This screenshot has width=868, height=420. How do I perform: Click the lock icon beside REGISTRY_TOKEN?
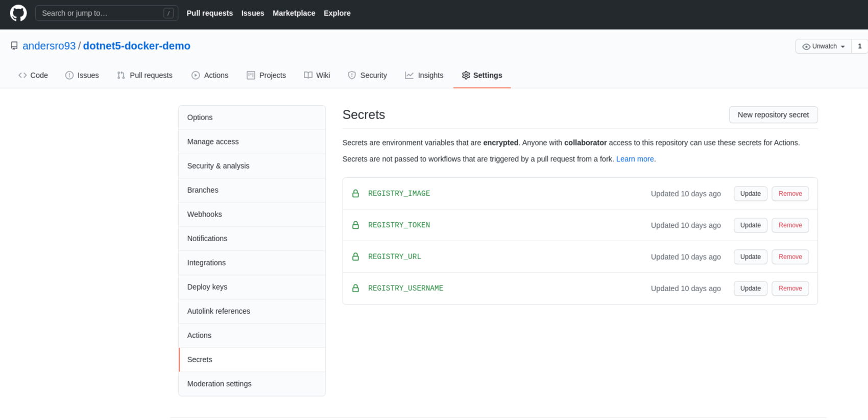(356, 225)
